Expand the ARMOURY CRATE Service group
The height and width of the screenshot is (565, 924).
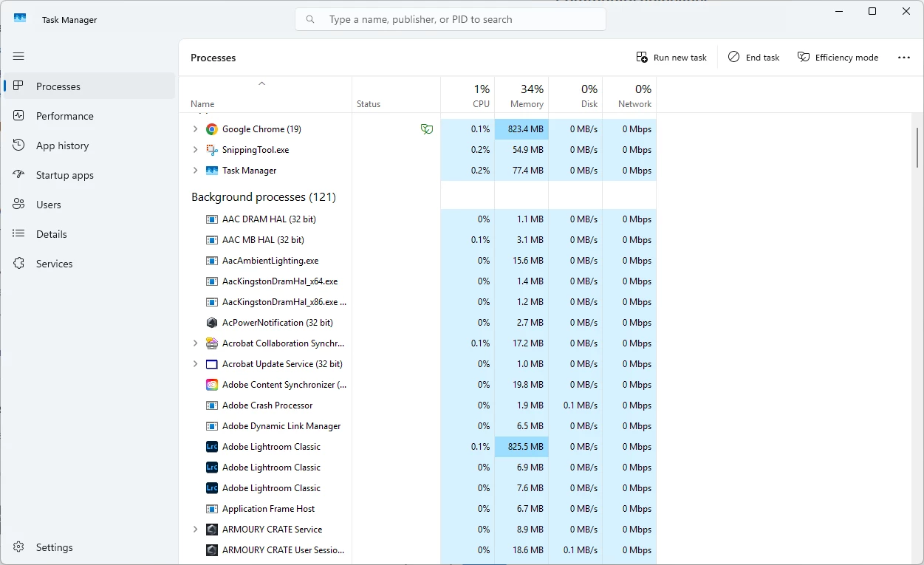tap(195, 530)
